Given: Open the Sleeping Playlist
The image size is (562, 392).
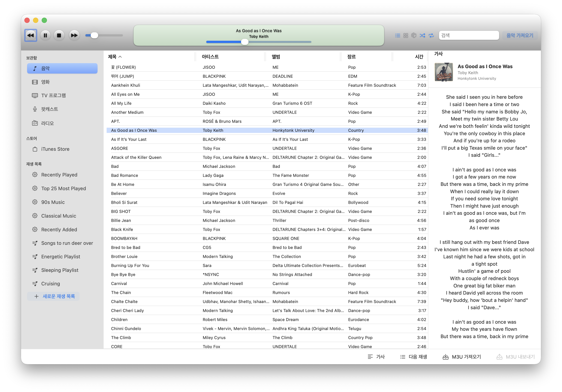Looking at the screenshot, I should coord(62,270).
